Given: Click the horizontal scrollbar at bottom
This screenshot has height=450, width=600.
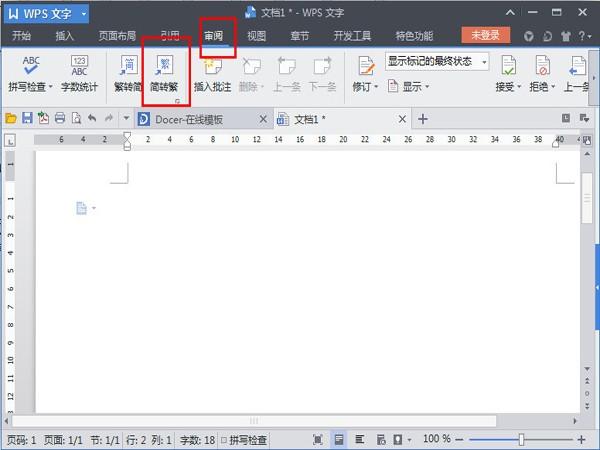Looking at the screenshot, I should 254,421.
